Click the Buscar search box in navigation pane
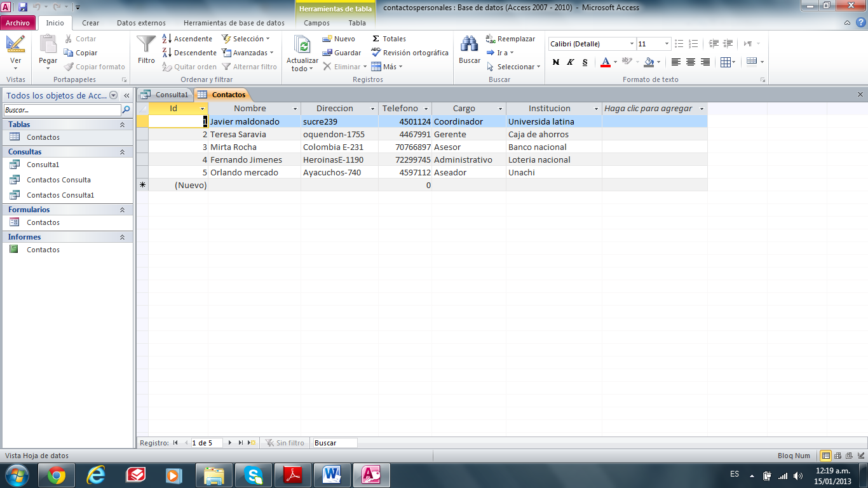This screenshot has height=488, width=868. point(60,109)
